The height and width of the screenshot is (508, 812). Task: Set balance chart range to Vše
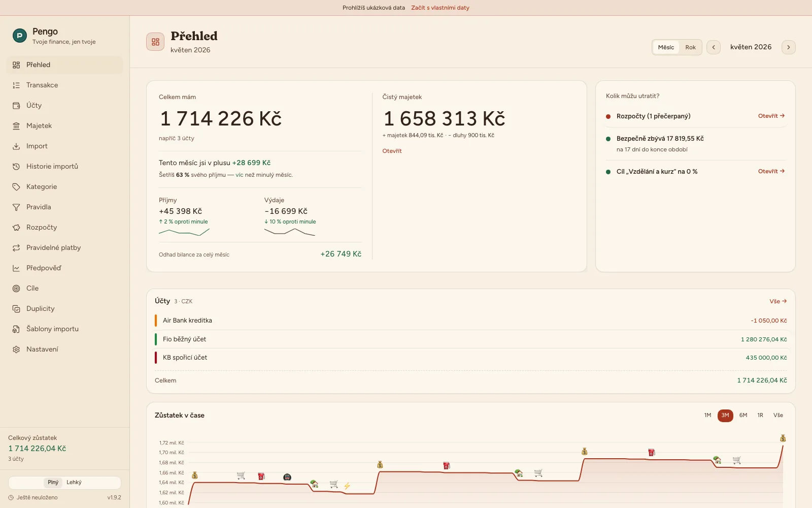point(778,416)
